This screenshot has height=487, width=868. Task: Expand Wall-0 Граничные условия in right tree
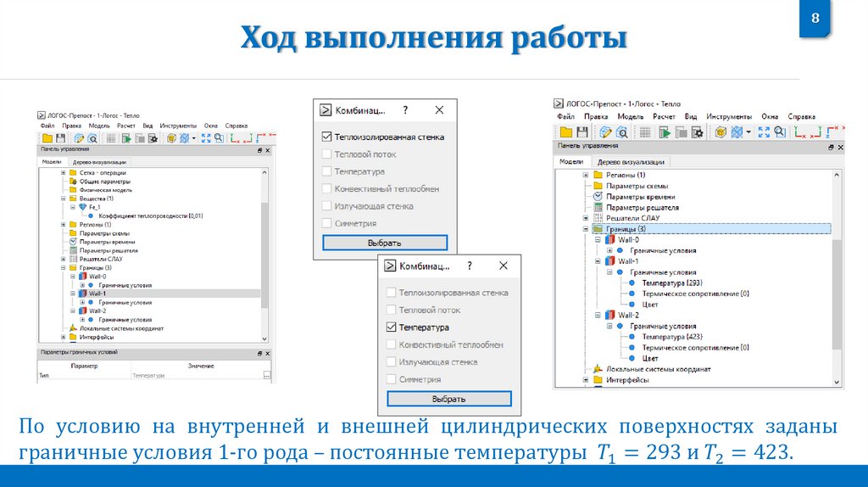click(x=609, y=250)
